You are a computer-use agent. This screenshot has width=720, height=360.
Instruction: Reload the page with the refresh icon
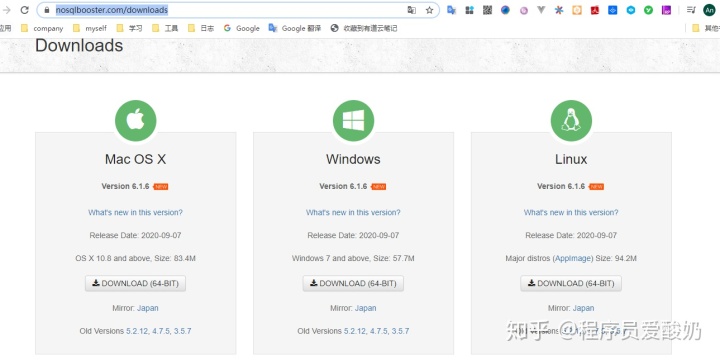point(24,10)
